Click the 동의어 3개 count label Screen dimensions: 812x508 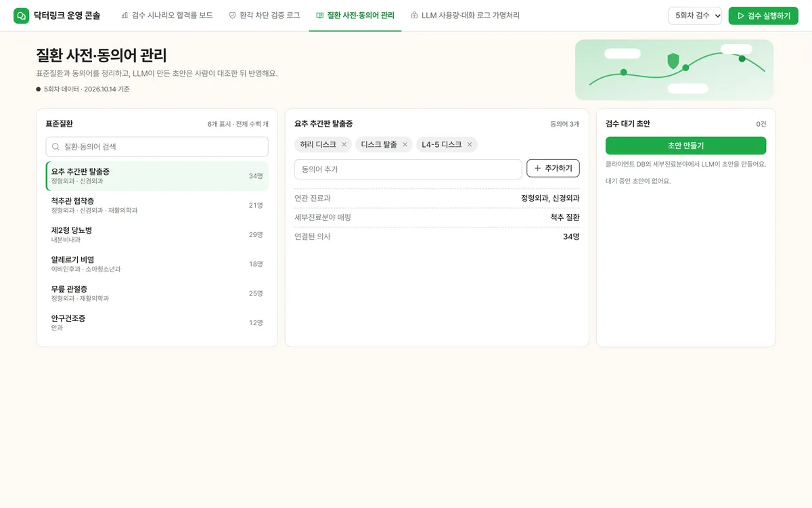coord(565,124)
